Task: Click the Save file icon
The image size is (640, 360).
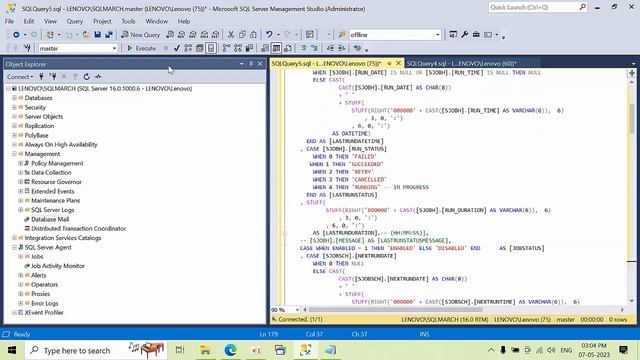Action: [x=98, y=35]
